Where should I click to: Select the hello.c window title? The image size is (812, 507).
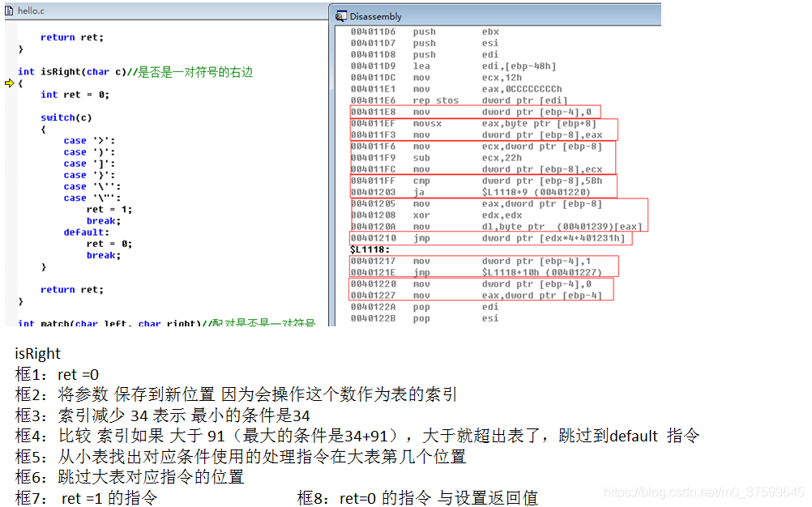click(x=31, y=11)
